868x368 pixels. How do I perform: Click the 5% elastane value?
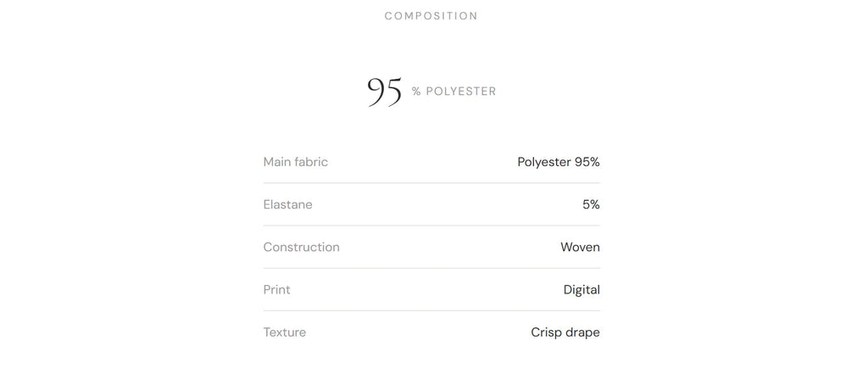[591, 204]
